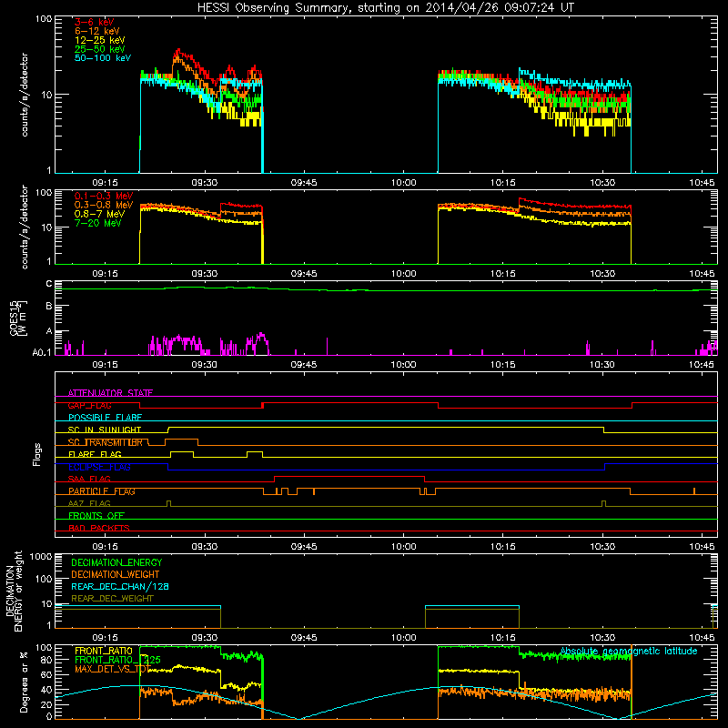Select the 25-50 keV legend label

pyautogui.click(x=100, y=49)
